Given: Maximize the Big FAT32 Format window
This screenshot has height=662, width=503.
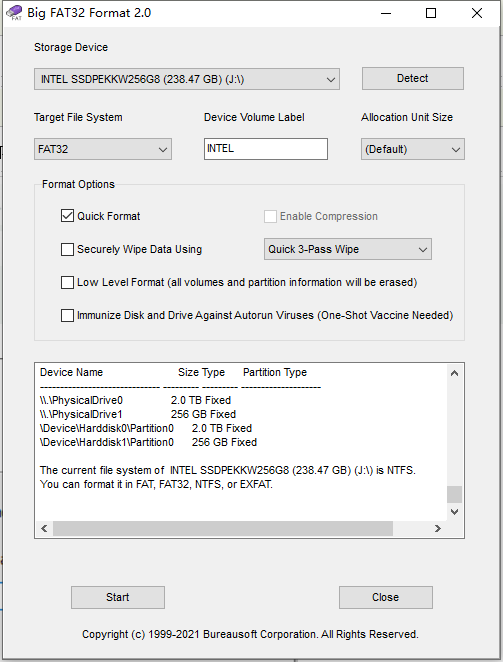Looking at the screenshot, I should [431, 13].
